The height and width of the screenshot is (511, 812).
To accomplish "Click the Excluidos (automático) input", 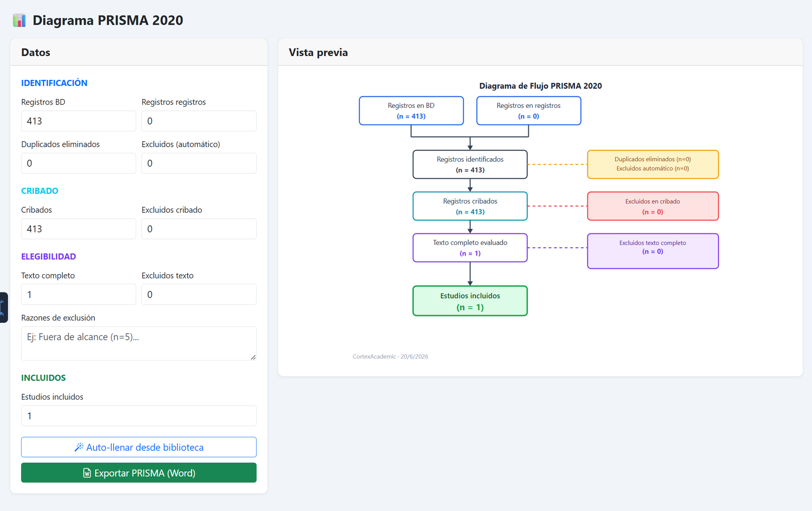I will 199,163.
